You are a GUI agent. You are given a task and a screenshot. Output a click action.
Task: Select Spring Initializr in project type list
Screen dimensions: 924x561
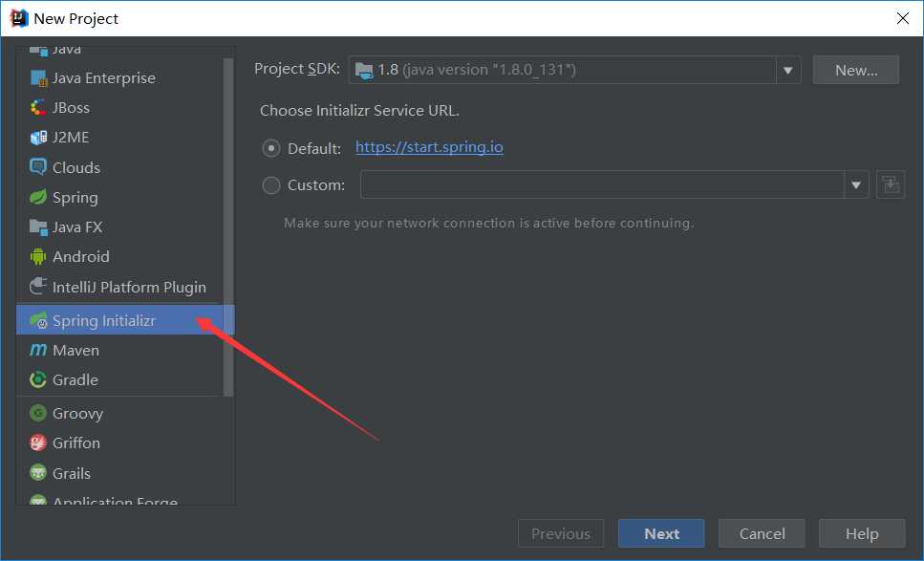125,320
